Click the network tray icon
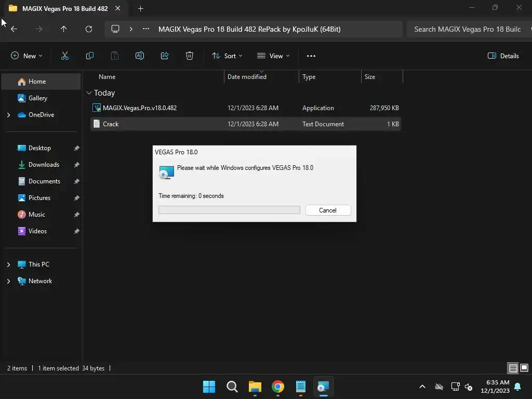532x399 pixels. pos(455,387)
